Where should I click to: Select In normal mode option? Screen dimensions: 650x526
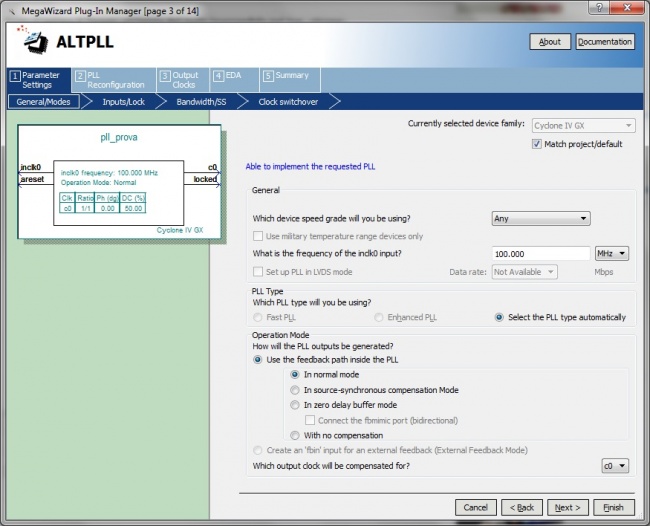[x=295, y=375]
